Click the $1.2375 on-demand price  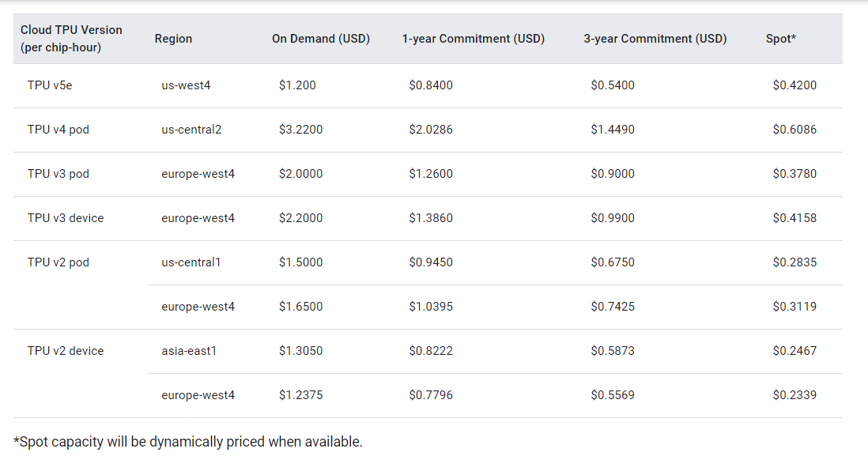point(300,395)
